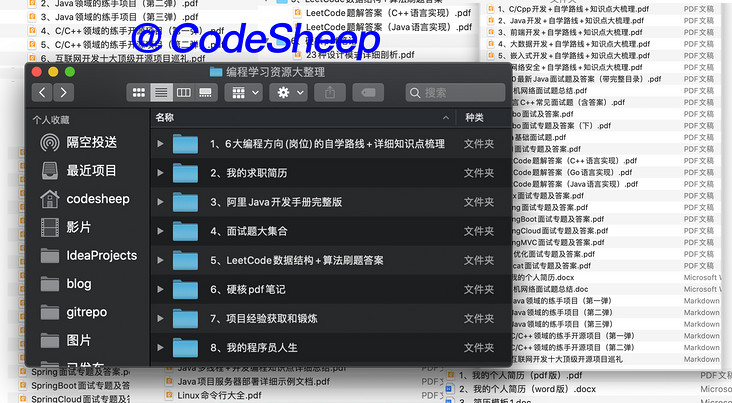Select 4、大数据开发+自学路线 pdf in background
Image resolution: width=732 pixels, height=403 pixels.
(x=574, y=44)
